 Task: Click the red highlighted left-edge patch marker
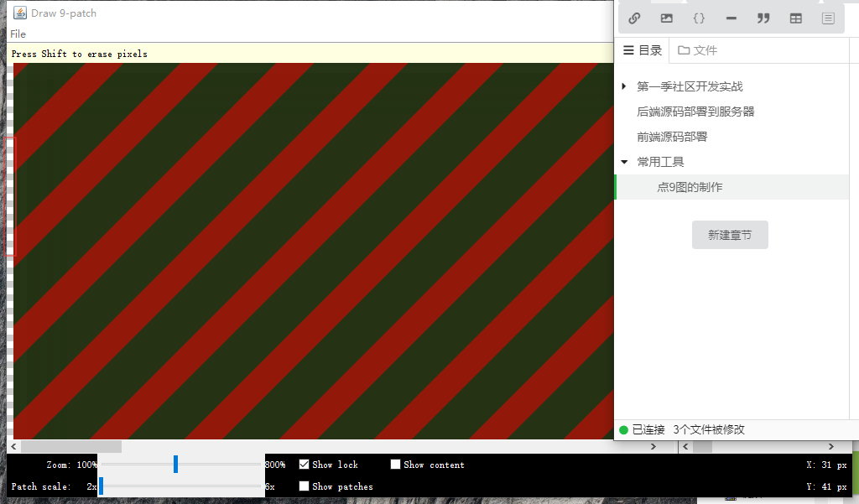(10, 196)
